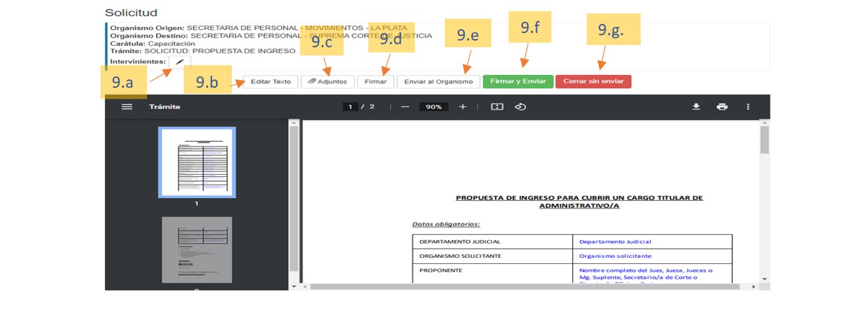Print the document using the printer icon

(x=722, y=106)
